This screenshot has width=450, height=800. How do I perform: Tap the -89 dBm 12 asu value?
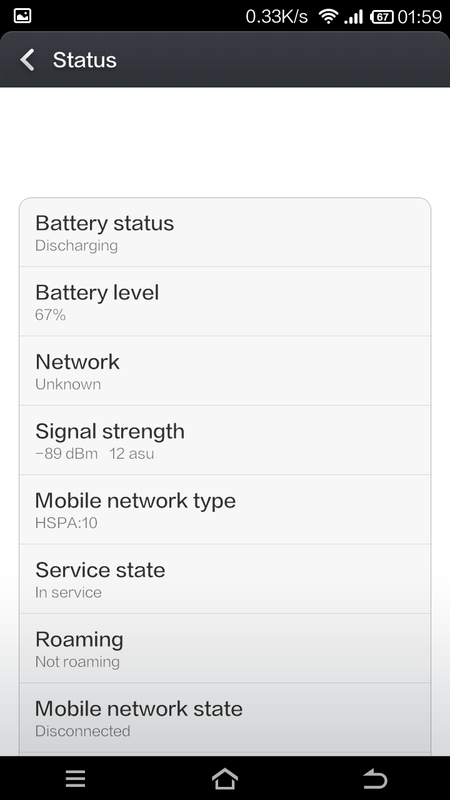point(94,453)
